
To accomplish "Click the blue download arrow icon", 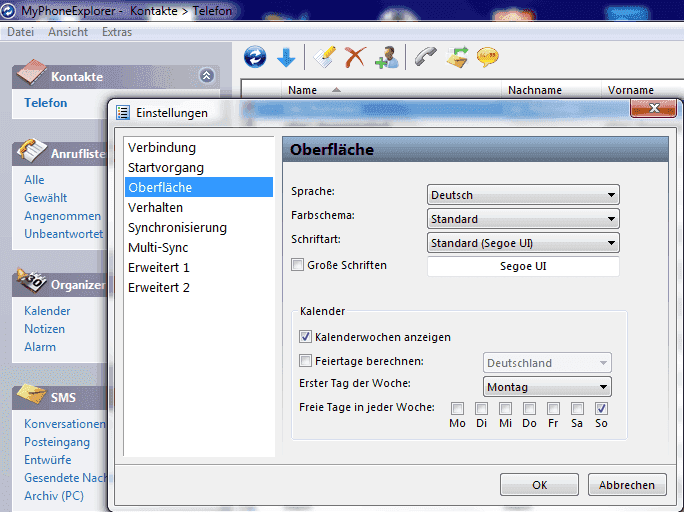I will click(x=286, y=58).
